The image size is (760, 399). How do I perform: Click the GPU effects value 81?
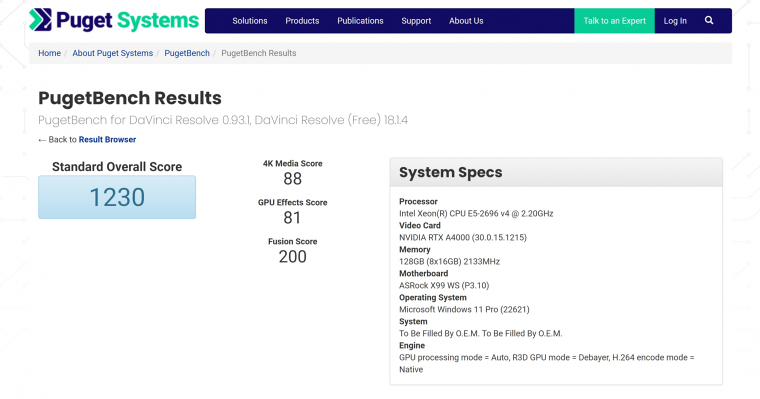[x=292, y=218]
